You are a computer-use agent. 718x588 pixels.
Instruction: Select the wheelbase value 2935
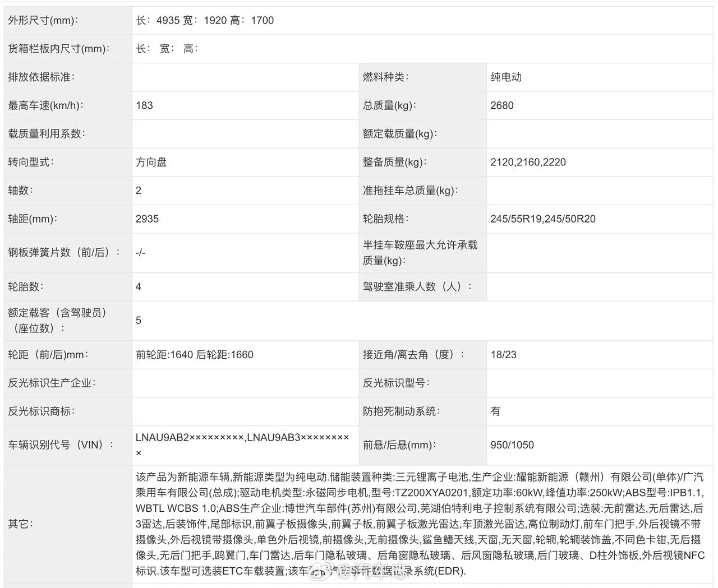[148, 219]
